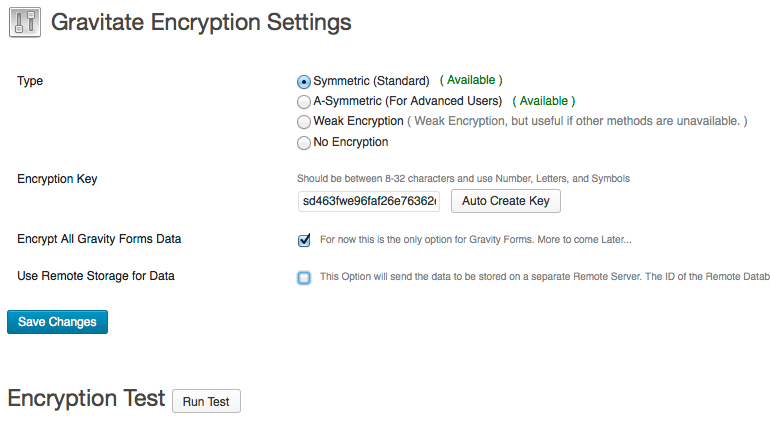Click the Use Remote Storage for Data label

click(x=96, y=276)
